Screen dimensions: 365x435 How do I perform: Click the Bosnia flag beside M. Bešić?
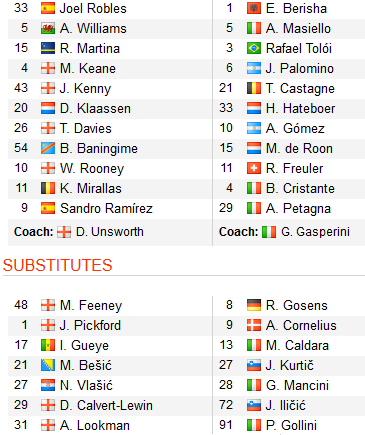tap(48, 365)
